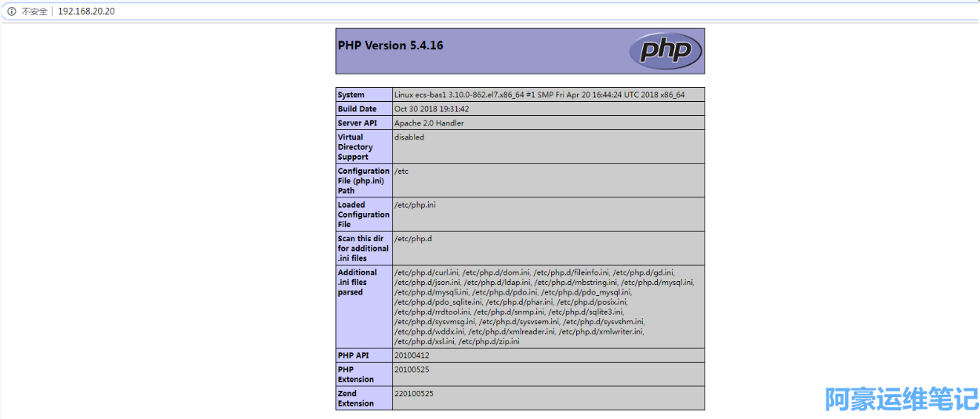
Task: Click the 阿豪运维笔记 watermark text
Action: [x=901, y=398]
